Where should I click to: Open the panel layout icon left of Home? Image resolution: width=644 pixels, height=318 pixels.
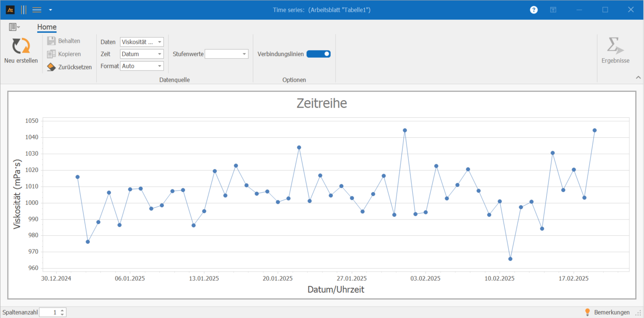(x=14, y=27)
